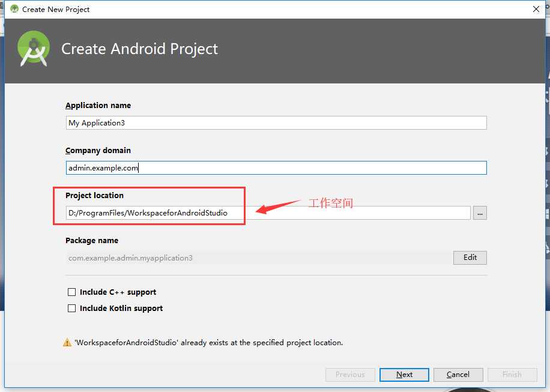
Task: Open the project location browse button
Action: coord(480,213)
